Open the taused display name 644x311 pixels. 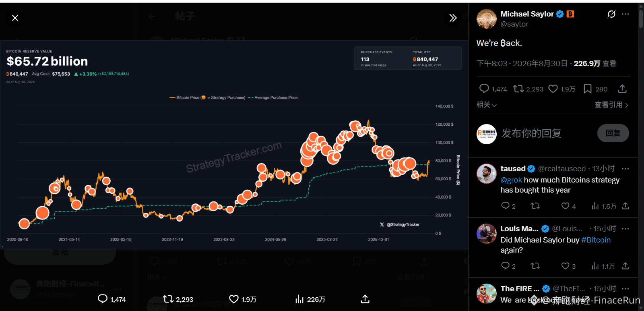pos(513,169)
